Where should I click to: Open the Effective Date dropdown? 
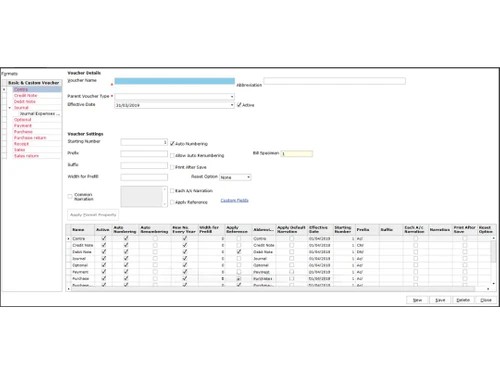[x=232, y=105]
